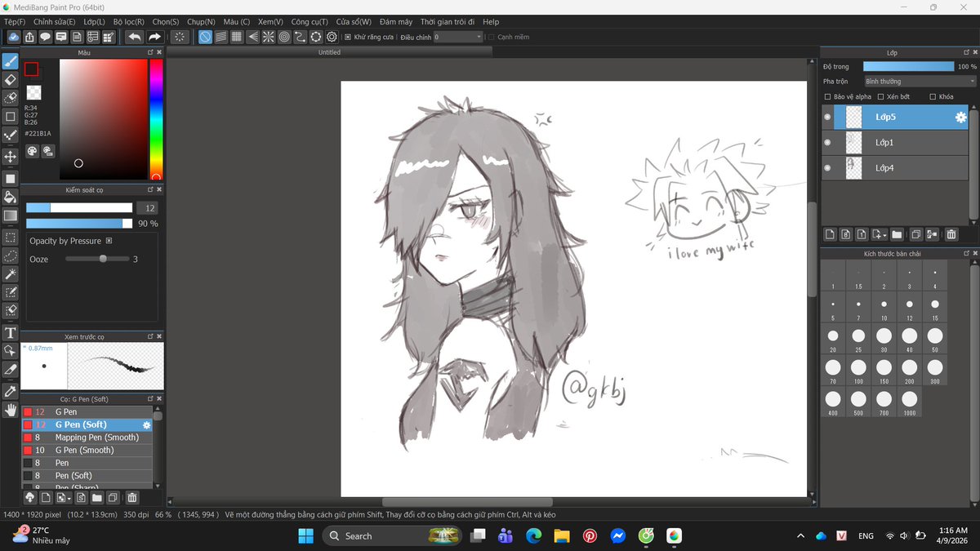
Task: Open File Explorer from the taskbar
Action: point(561,536)
